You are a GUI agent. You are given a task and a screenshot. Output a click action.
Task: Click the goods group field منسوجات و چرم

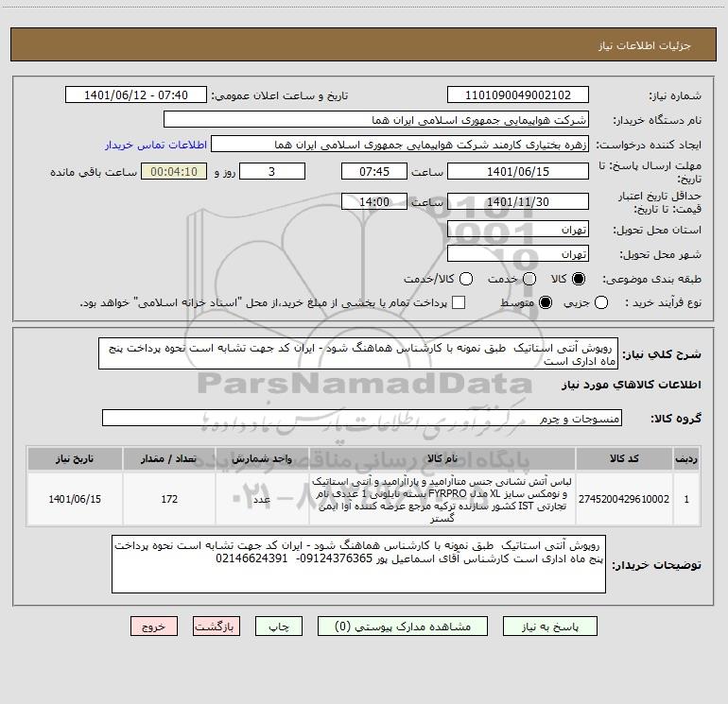click(362, 418)
